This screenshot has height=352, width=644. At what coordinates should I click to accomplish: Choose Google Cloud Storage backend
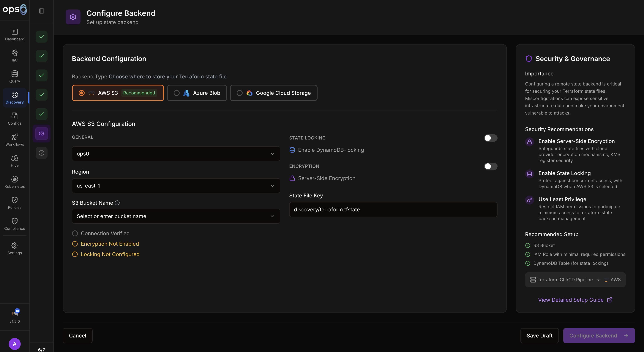coord(274,93)
